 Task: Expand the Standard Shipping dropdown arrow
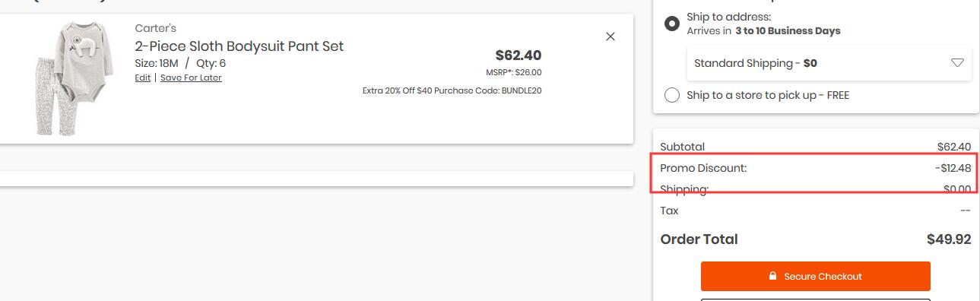957,63
